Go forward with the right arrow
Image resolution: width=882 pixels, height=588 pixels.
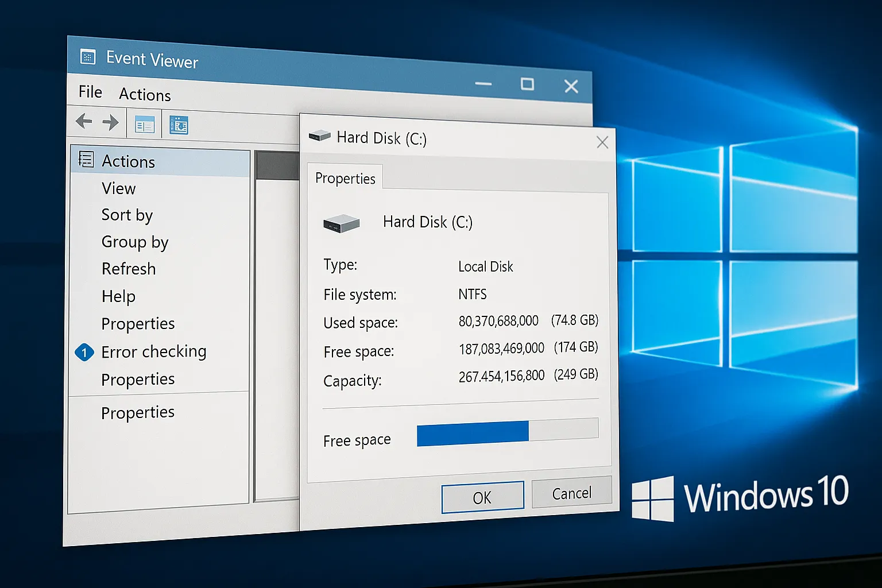tap(110, 122)
